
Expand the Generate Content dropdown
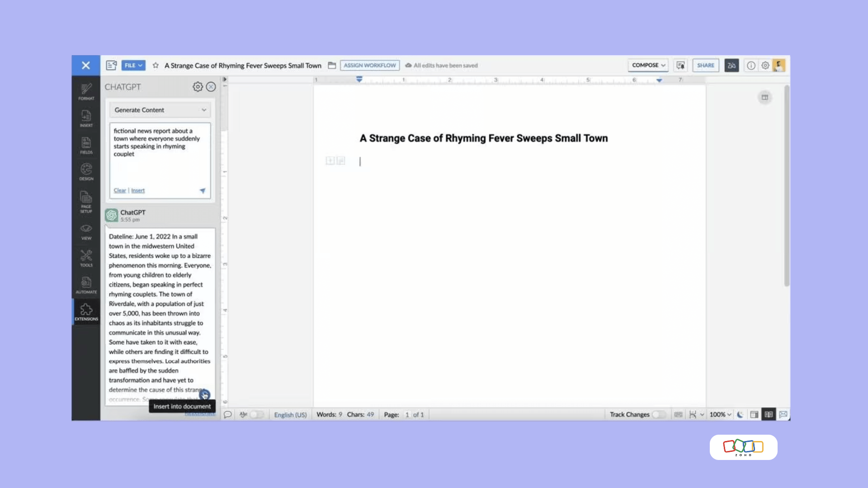point(160,110)
